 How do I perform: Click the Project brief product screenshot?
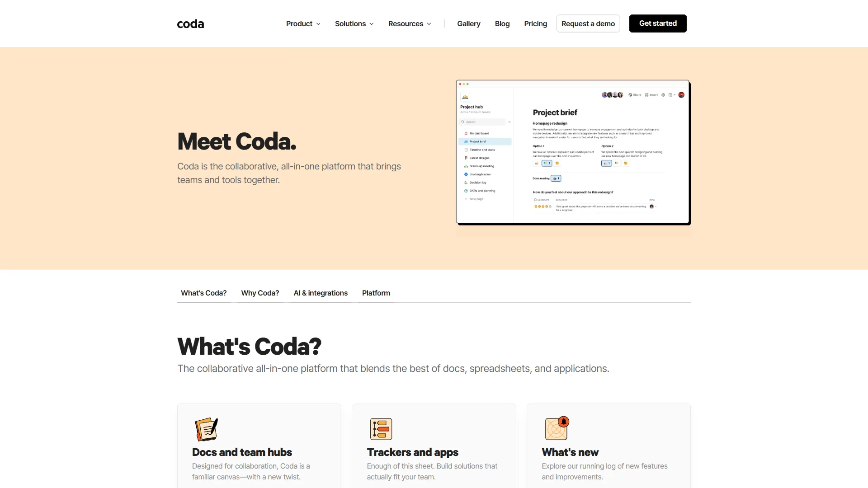[x=573, y=152]
